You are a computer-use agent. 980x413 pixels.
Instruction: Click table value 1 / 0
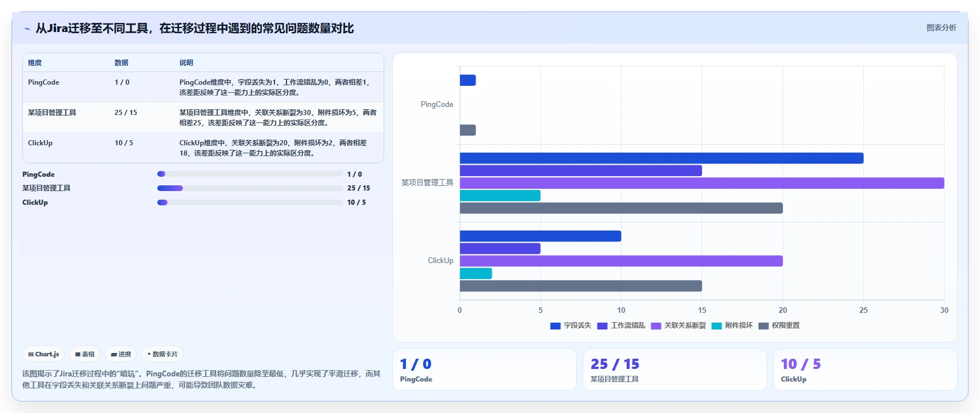pos(122,82)
